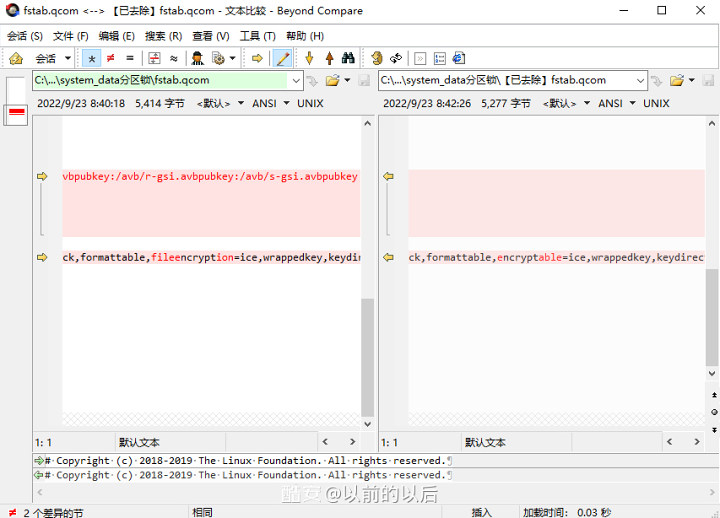
Task: Go to previous difference up arrow
Action: click(x=329, y=58)
